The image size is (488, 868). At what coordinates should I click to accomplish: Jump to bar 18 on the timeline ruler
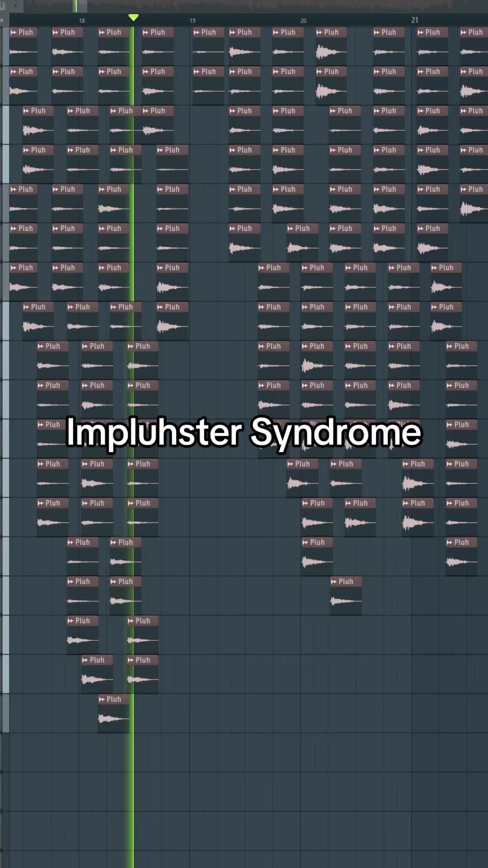point(82,20)
